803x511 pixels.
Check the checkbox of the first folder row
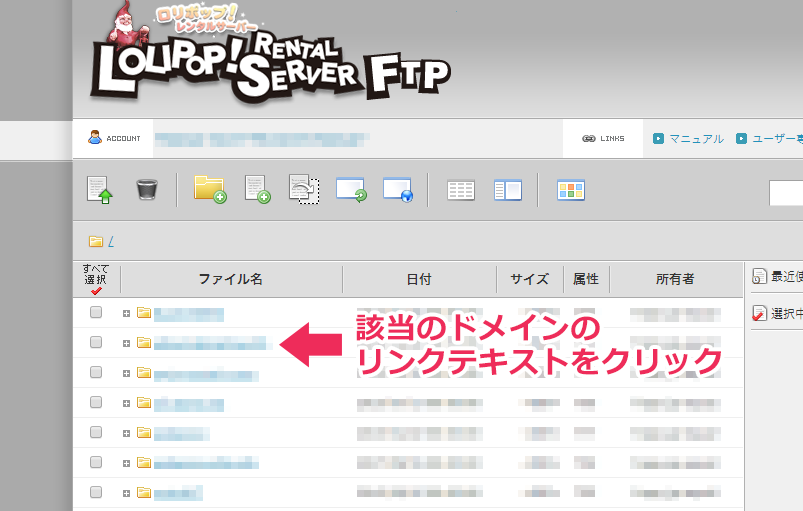point(96,313)
